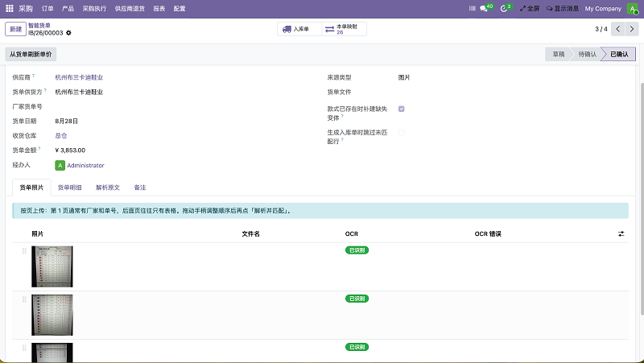644x363 pixels.
Task: Open warehouse link 总仓
Action: (61, 135)
